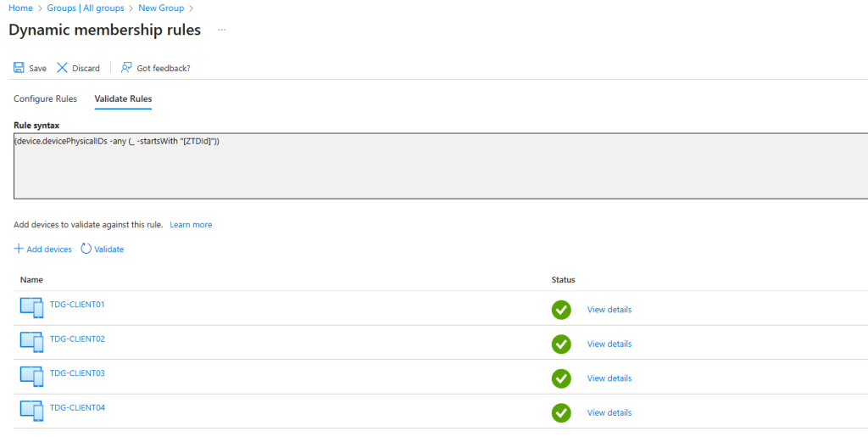Image resolution: width=868 pixels, height=437 pixels.
Task: Switch to the Configure Rules tab
Action: [x=45, y=99]
